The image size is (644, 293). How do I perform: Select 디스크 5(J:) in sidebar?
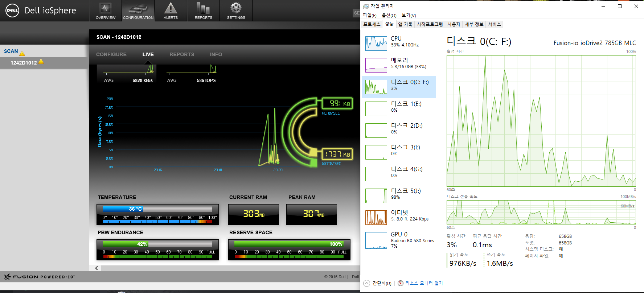coord(399,196)
